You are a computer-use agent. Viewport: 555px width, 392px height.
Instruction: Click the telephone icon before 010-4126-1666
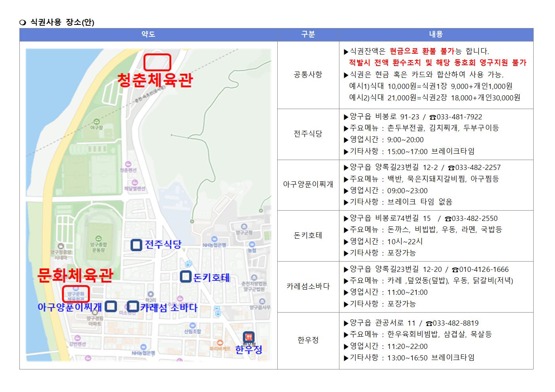(455, 270)
